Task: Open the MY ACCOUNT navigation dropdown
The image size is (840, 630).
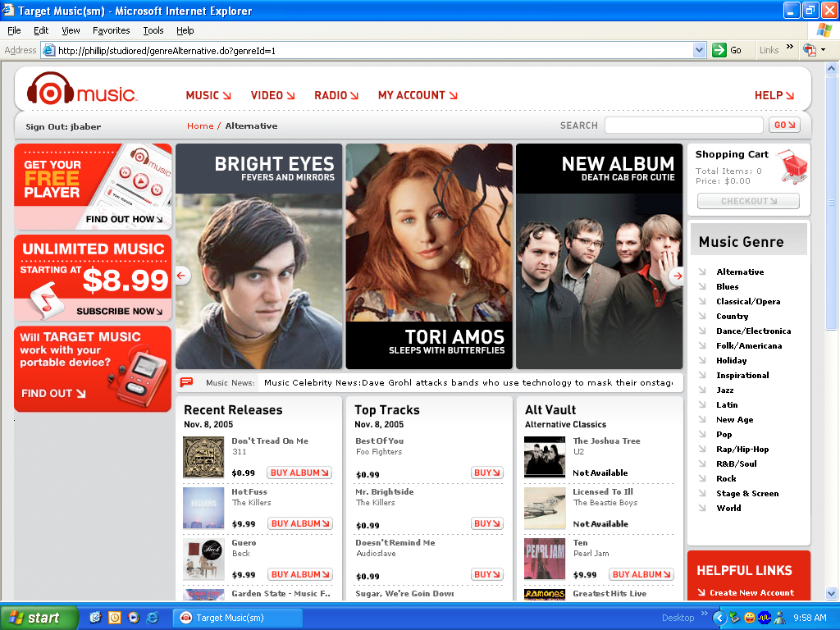Action: click(x=418, y=95)
